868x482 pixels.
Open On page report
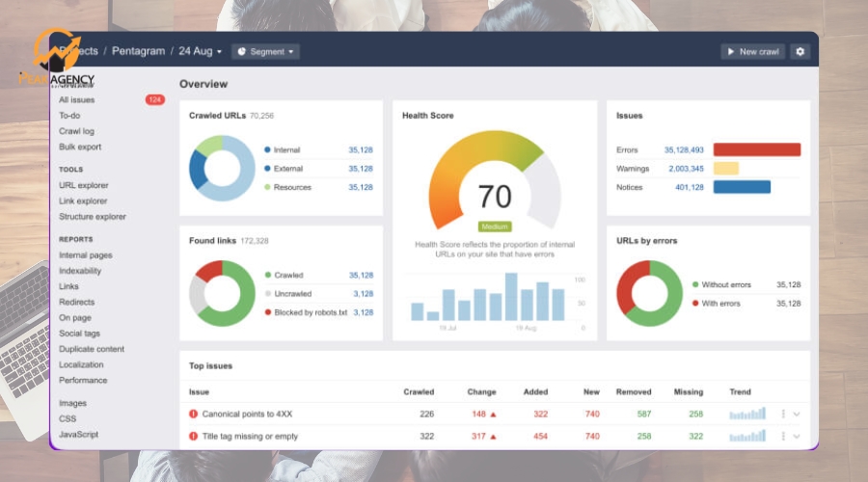click(x=75, y=318)
